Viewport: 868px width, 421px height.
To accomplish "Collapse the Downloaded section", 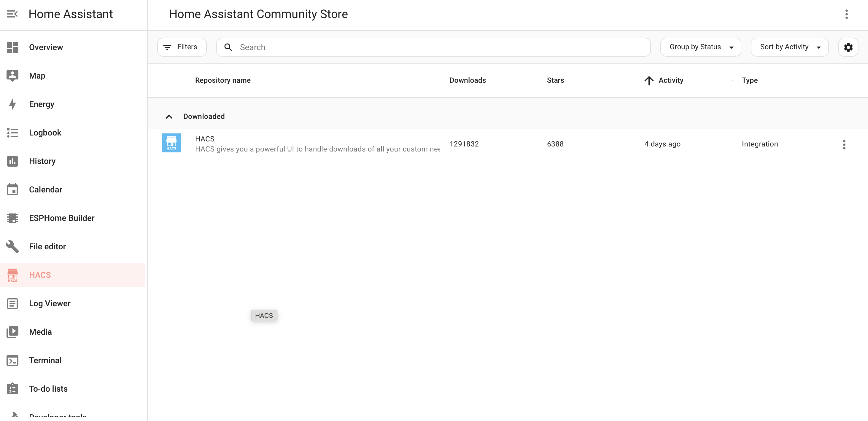I will coord(169,117).
